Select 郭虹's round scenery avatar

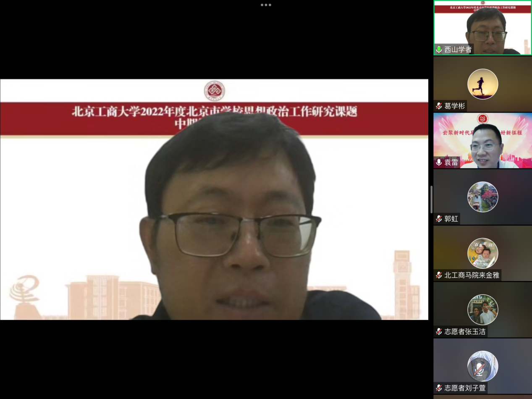(482, 197)
